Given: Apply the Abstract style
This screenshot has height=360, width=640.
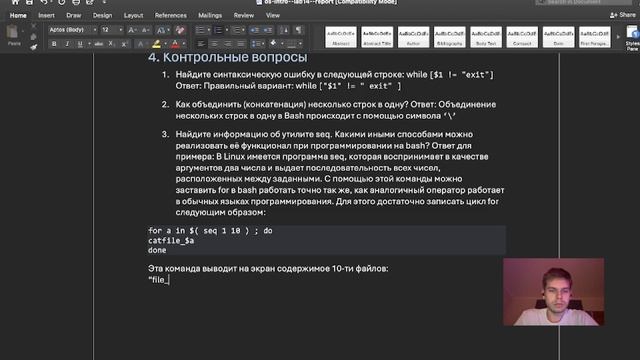Looking at the screenshot, I should [341, 37].
